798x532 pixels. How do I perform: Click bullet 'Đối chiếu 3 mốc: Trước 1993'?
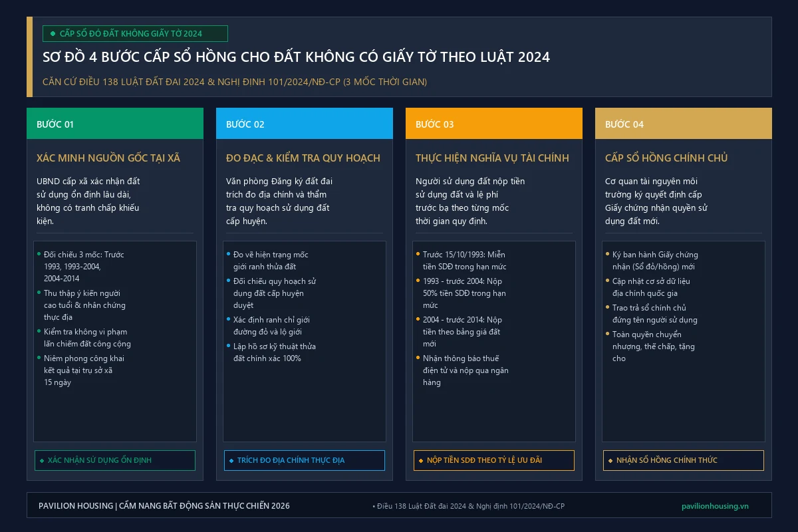pos(80,267)
